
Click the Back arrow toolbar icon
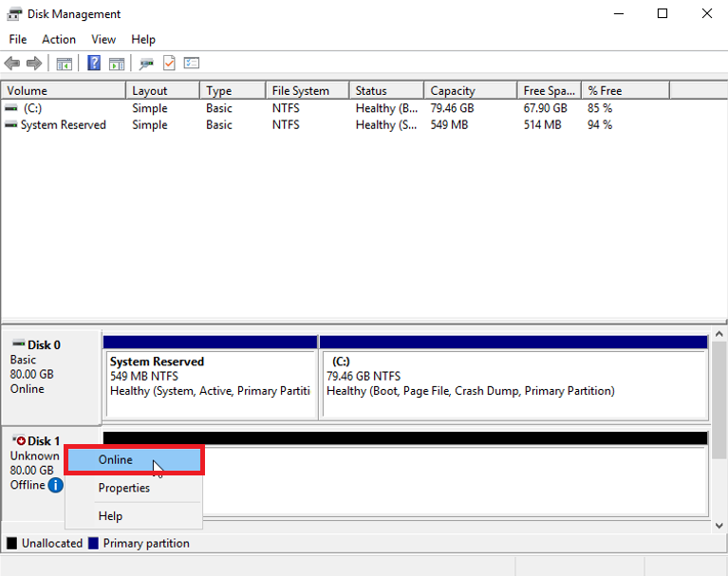(x=11, y=64)
